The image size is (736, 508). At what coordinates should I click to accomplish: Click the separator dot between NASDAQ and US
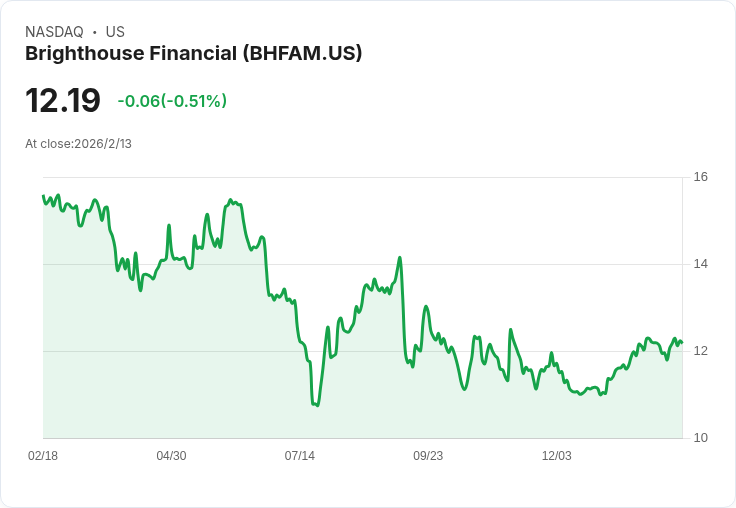click(95, 32)
